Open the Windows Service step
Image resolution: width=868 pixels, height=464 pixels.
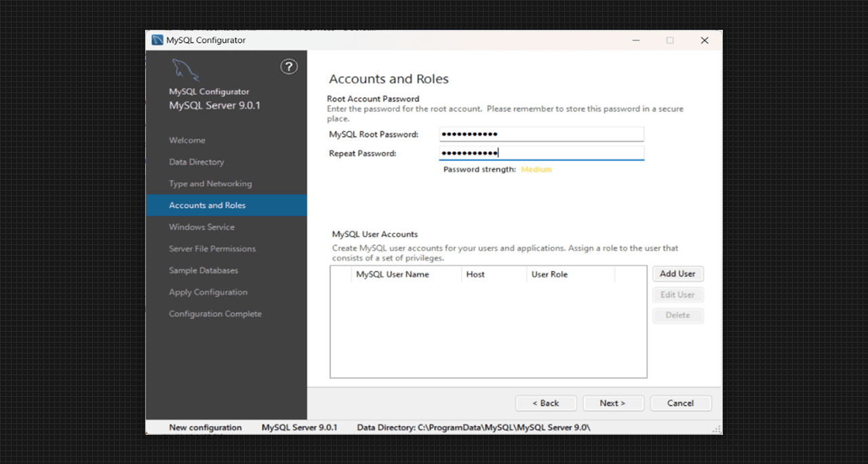tap(201, 227)
